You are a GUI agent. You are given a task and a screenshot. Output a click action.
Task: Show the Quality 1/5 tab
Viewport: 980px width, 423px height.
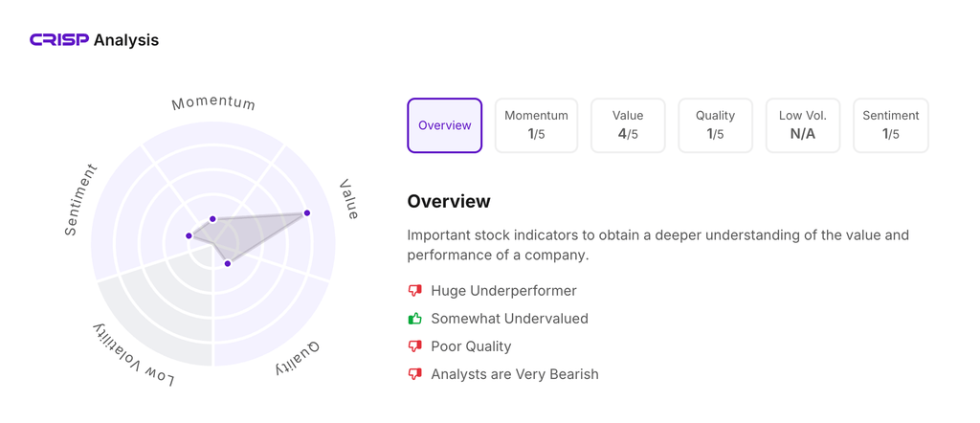(715, 125)
